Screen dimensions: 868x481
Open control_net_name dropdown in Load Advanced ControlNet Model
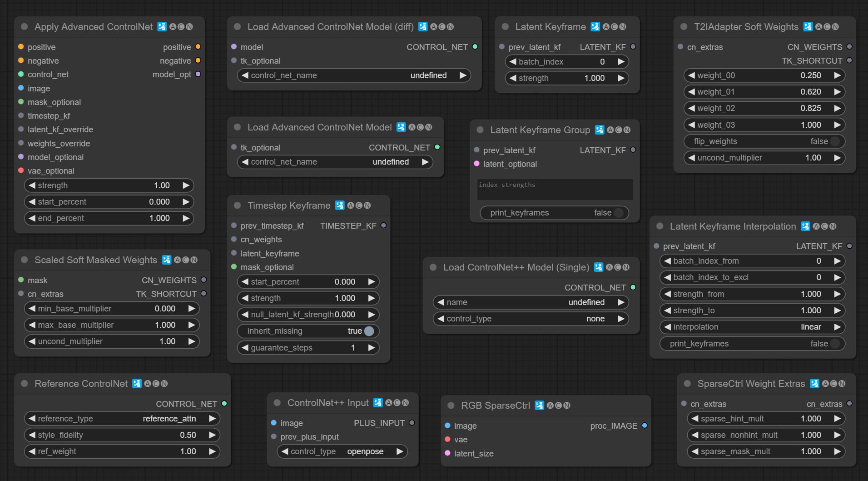pyautogui.click(x=335, y=162)
